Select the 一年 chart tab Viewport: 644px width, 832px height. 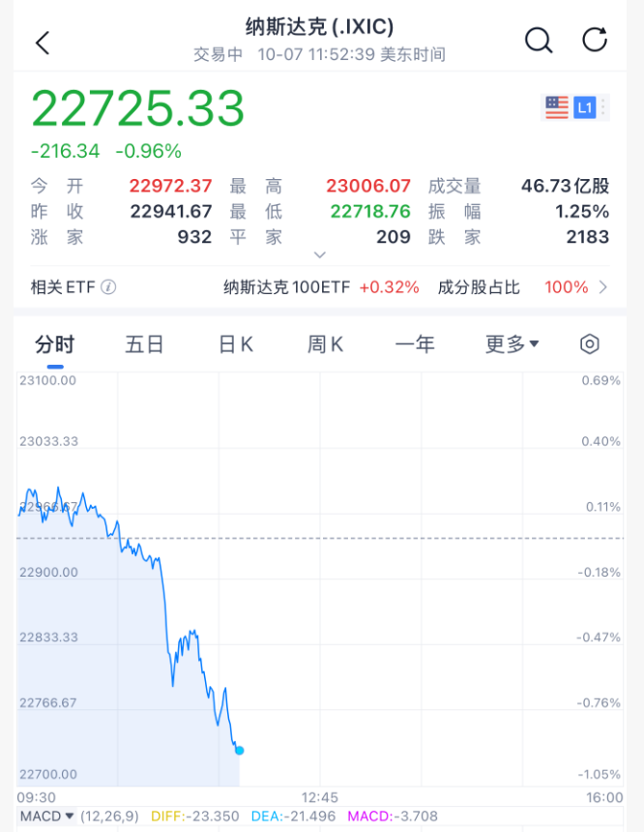415,344
